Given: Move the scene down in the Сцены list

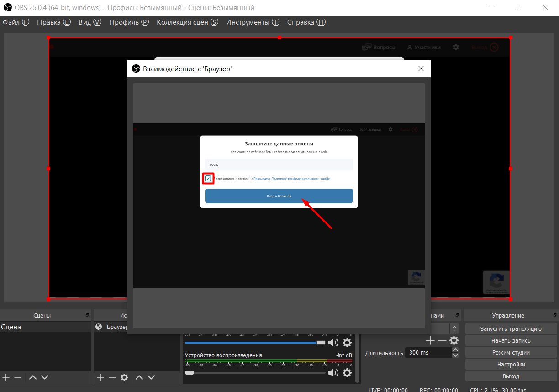Looking at the screenshot, I should click(x=45, y=377).
